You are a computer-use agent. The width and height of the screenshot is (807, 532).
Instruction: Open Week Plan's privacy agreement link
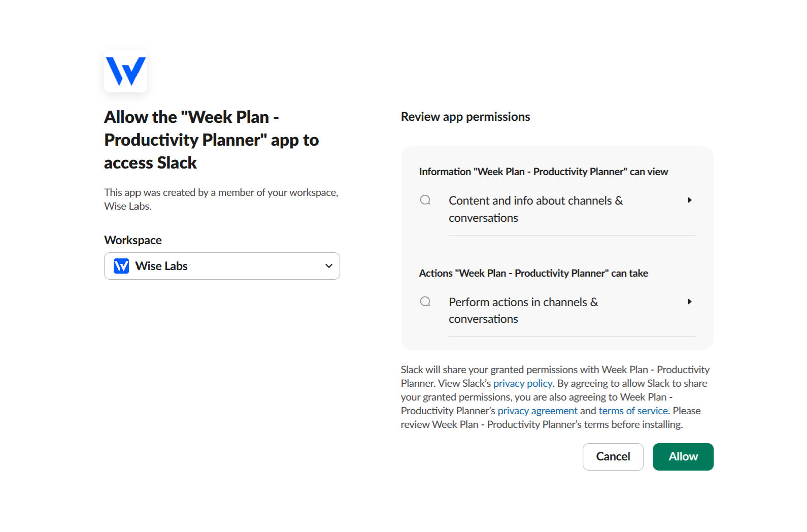(537, 411)
